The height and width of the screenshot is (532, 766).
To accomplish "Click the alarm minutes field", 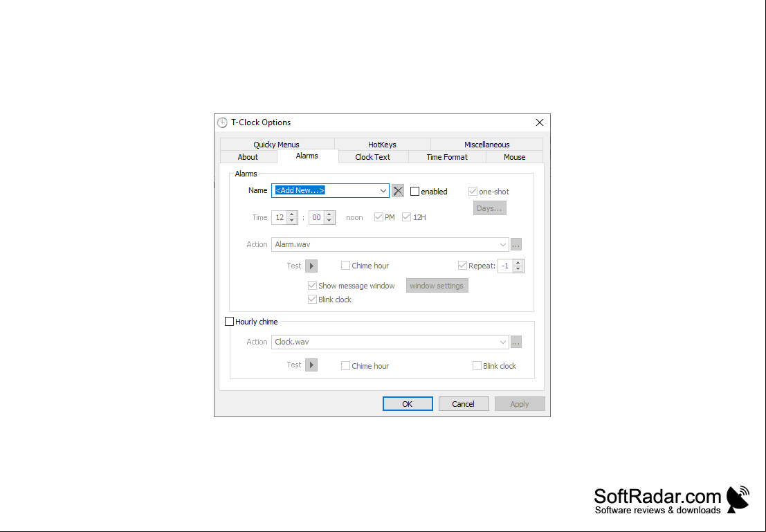I will (316, 217).
